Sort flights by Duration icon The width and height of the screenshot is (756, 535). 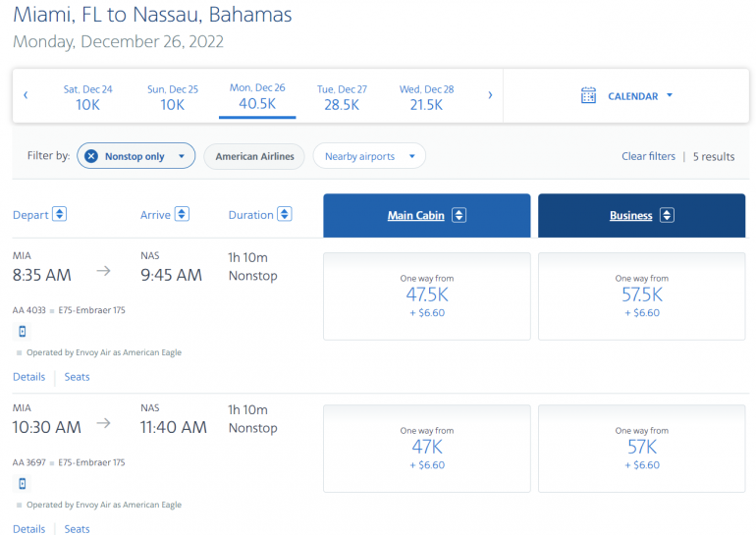tap(285, 214)
